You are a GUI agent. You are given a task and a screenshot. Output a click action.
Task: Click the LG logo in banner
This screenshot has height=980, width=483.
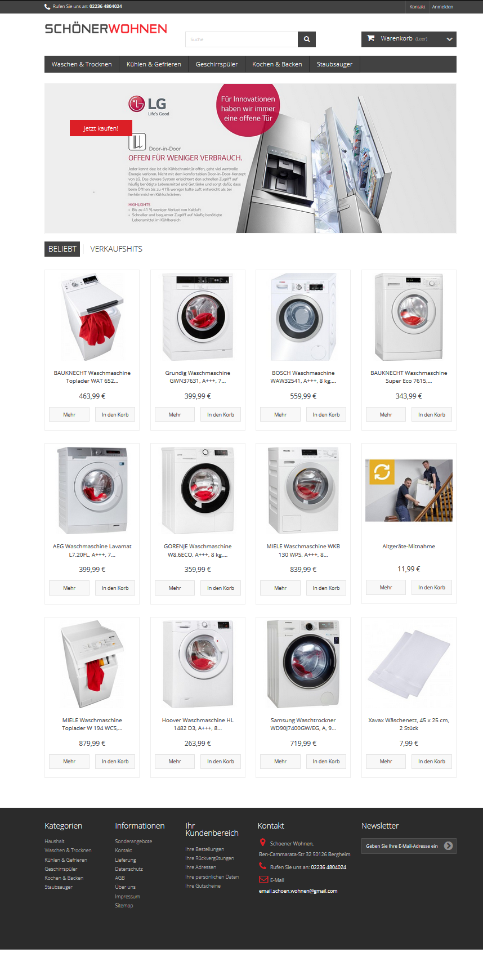[x=147, y=104]
